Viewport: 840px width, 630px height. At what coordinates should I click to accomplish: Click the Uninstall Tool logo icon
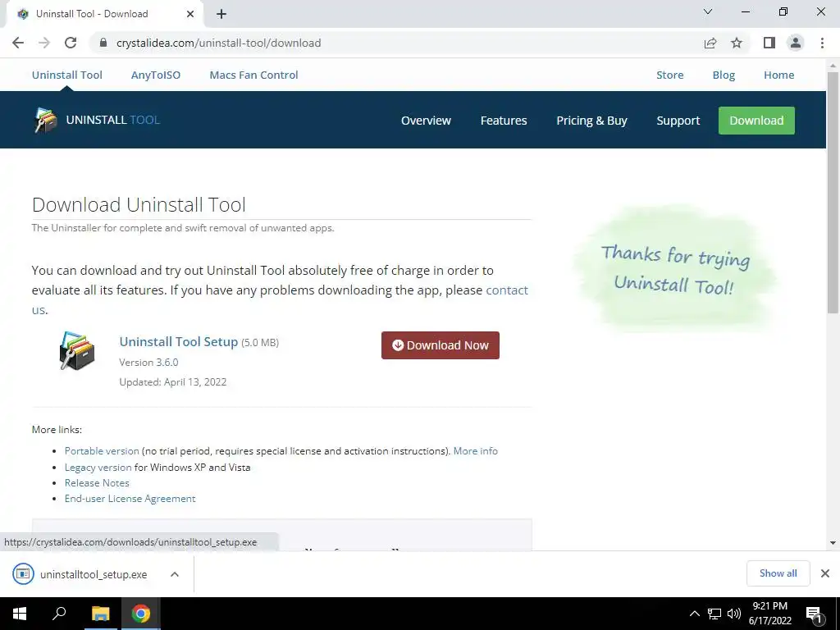coord(46,120)
